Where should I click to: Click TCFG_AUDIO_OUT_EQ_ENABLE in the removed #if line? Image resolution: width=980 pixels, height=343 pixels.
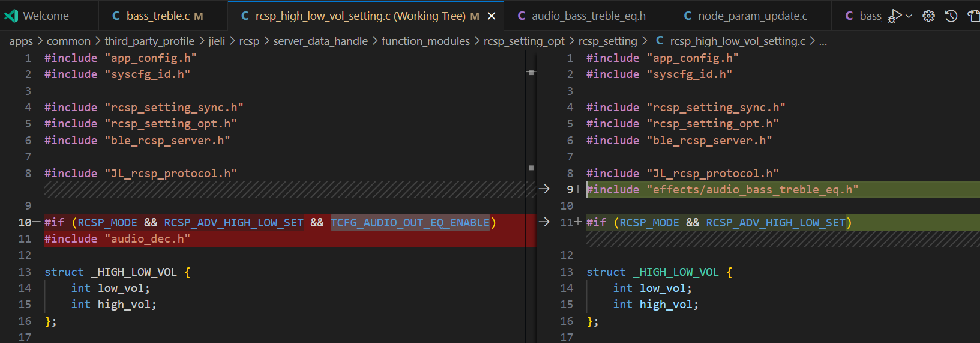(410, 223)
